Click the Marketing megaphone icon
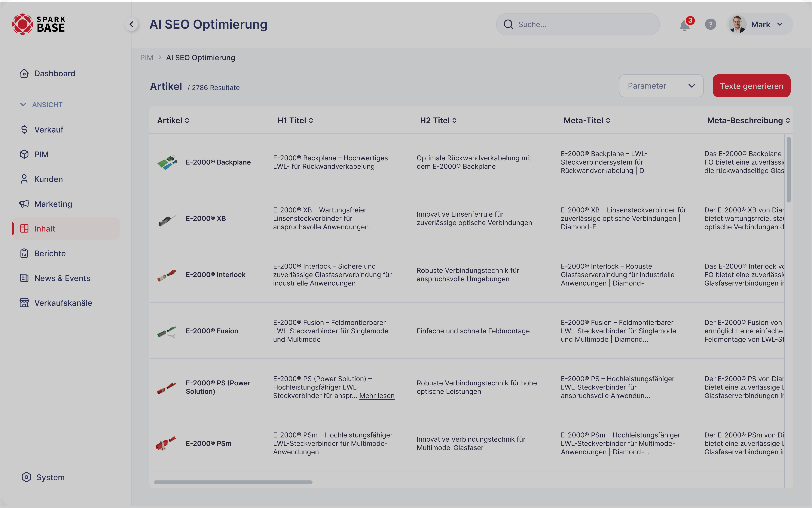Viewport: 812px width, 508px height. (x=24, y=204)
